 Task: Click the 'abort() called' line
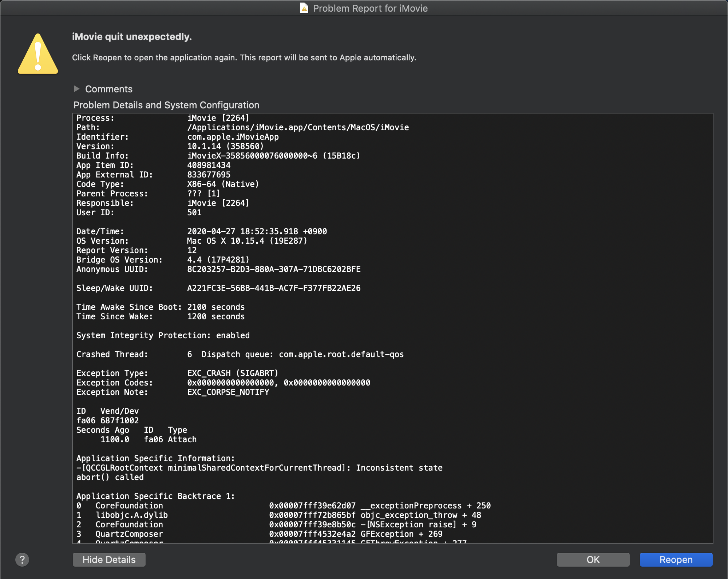pos(110,477)
